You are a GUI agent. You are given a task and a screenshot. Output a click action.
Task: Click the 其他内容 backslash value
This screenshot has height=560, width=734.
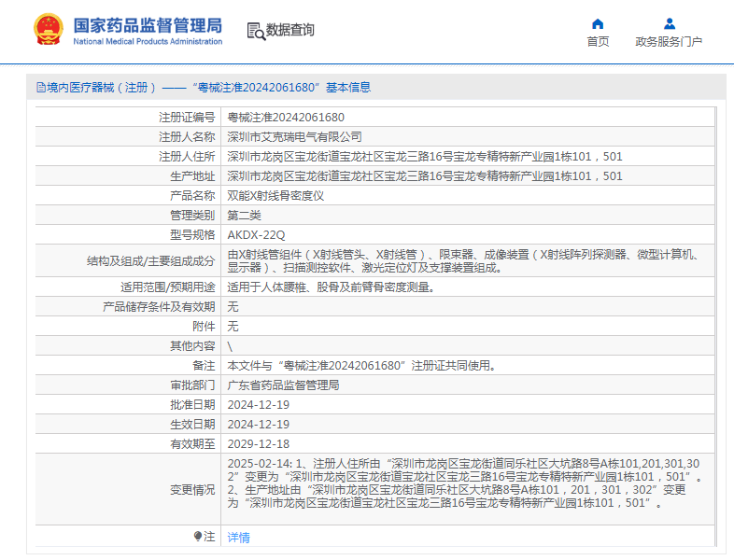pyautogui.click(x=230, y=346)
